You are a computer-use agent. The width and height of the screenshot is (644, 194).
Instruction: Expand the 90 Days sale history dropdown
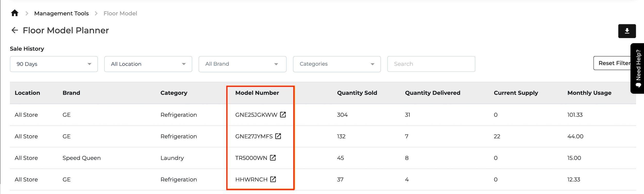coord(54,64)
